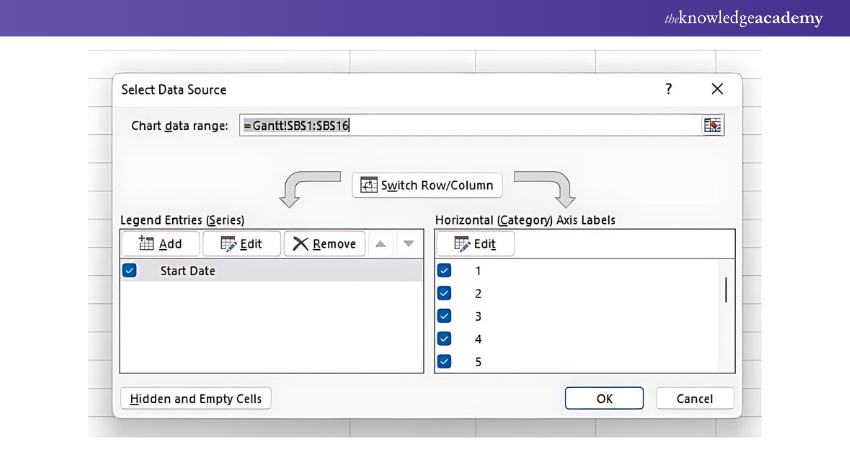The image size is (850, 450).
Task: Edit the selected legend series
Action: tap(241, 244)
